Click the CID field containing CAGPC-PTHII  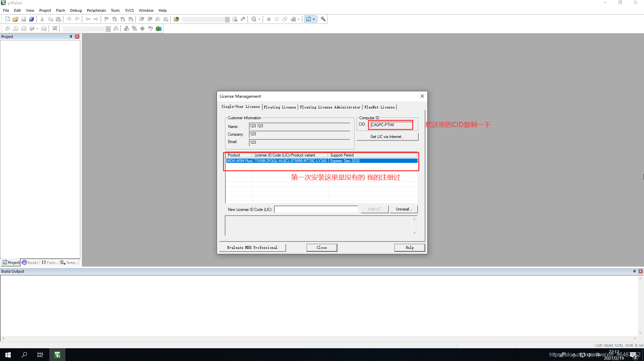click(391, 125)
